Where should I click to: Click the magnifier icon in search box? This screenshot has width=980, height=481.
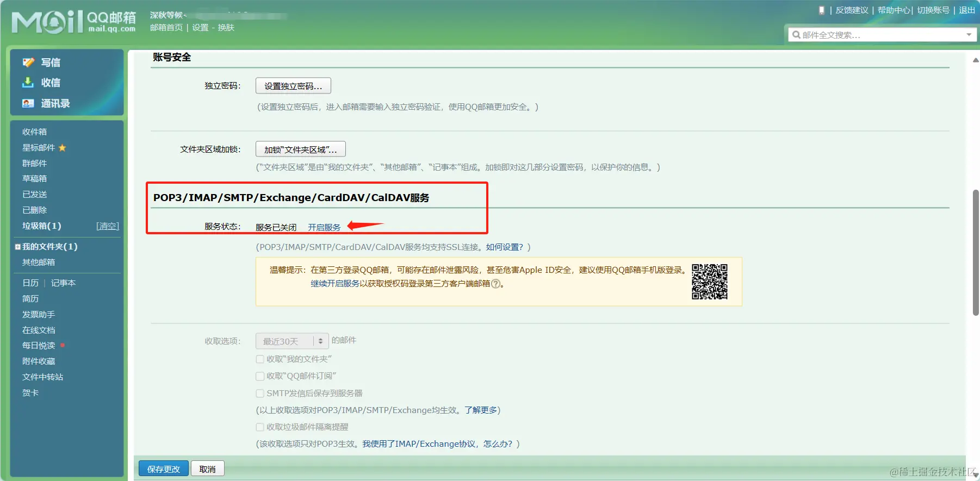(x=796, y=35)
